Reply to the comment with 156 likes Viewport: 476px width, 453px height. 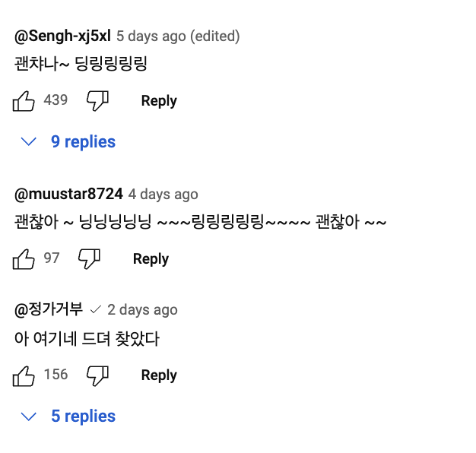click(159, 375)
